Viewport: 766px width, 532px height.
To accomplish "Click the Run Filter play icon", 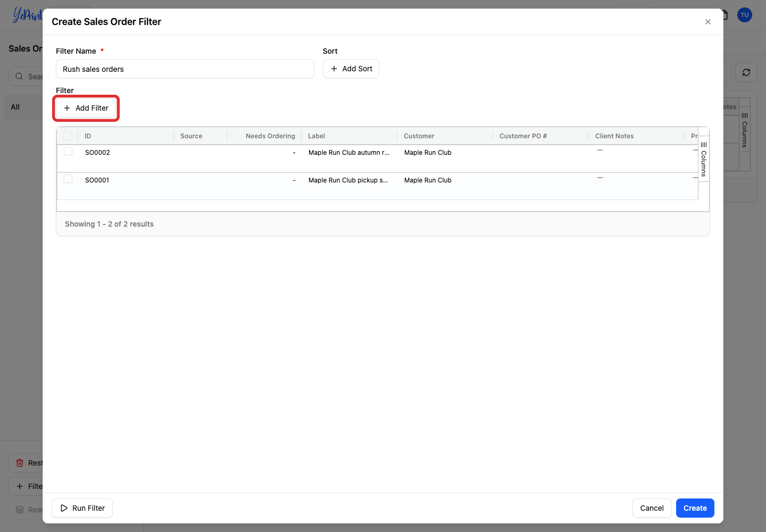I will 64,508.
